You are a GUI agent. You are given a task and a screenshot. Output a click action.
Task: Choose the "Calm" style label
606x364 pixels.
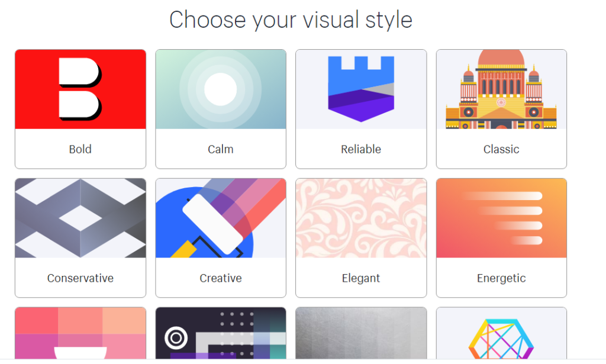(x=220, y=149)
